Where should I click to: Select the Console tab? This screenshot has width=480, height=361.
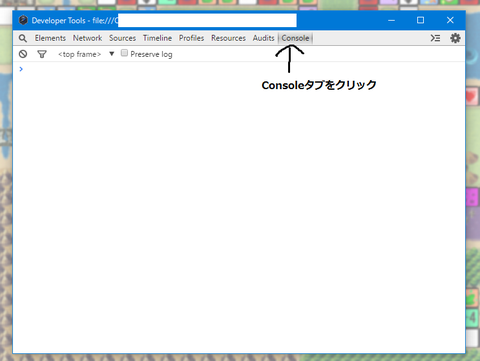(x=295, y=38)
